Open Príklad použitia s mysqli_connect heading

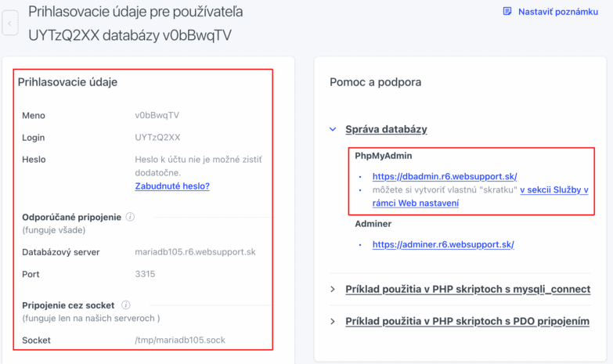[467, 290]
